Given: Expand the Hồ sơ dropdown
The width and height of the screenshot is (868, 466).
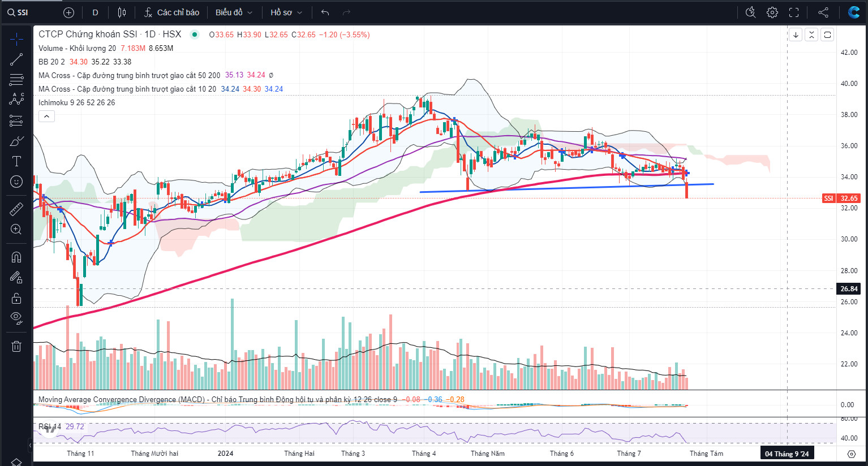Looking at the screenshot, I should (286, 12).
